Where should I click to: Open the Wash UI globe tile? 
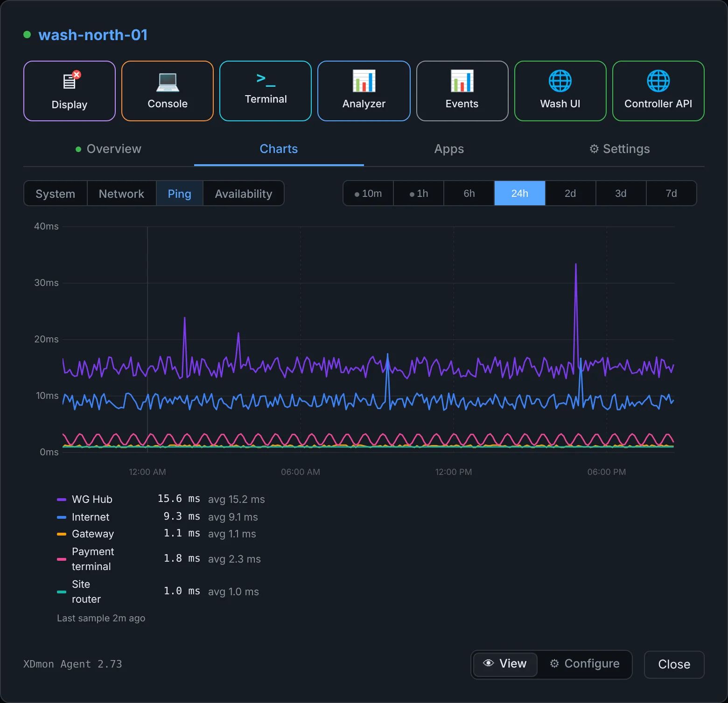(560, 91)
